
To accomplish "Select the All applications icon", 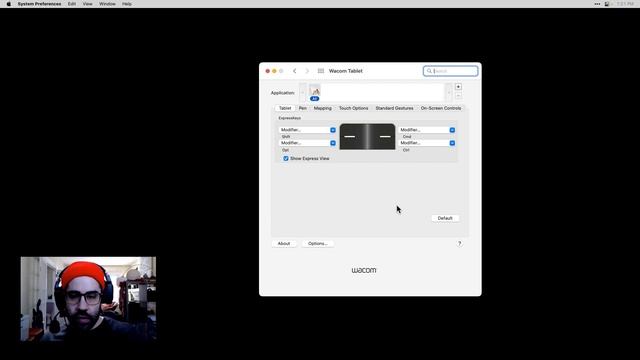I will tap(315, 93).
